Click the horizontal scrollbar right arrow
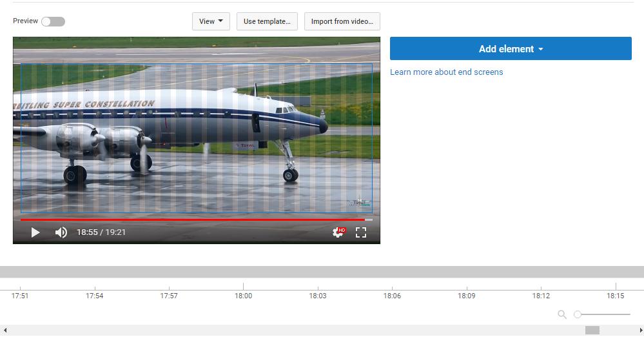The width and height of the screenshot is (644, 337). click(x=640, y=330)
